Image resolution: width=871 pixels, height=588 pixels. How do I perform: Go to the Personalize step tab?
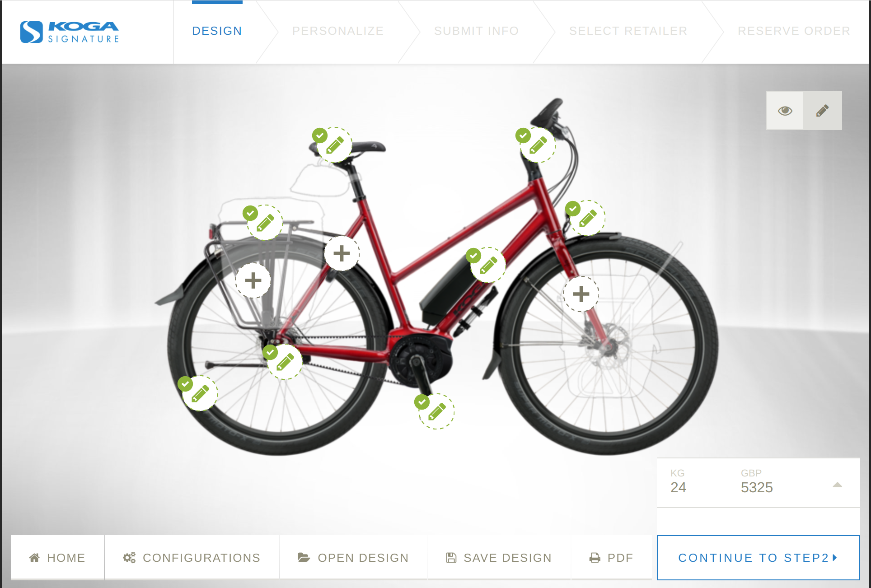(338, 31)
